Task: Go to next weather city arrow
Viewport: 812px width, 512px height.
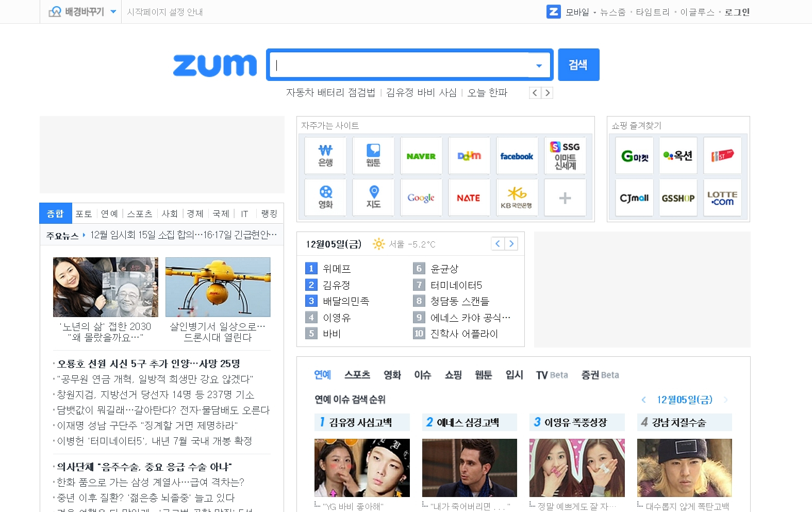Action: (x=511, y=244)
